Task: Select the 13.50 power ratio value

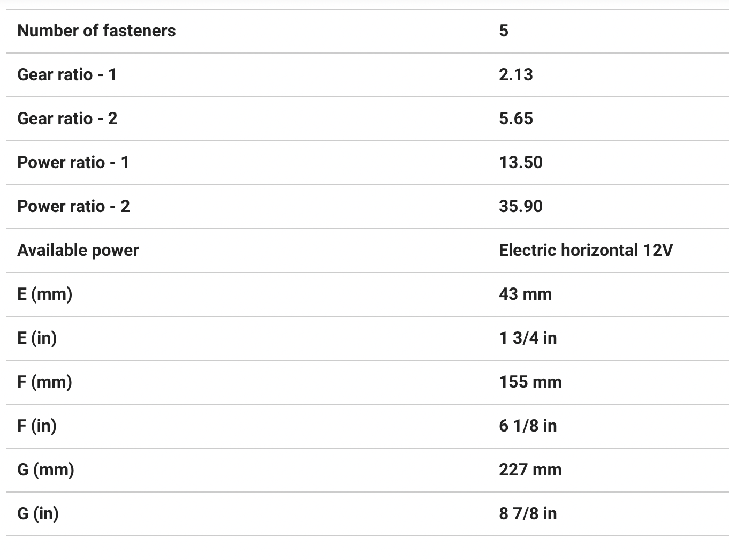Action: [520, 163]
